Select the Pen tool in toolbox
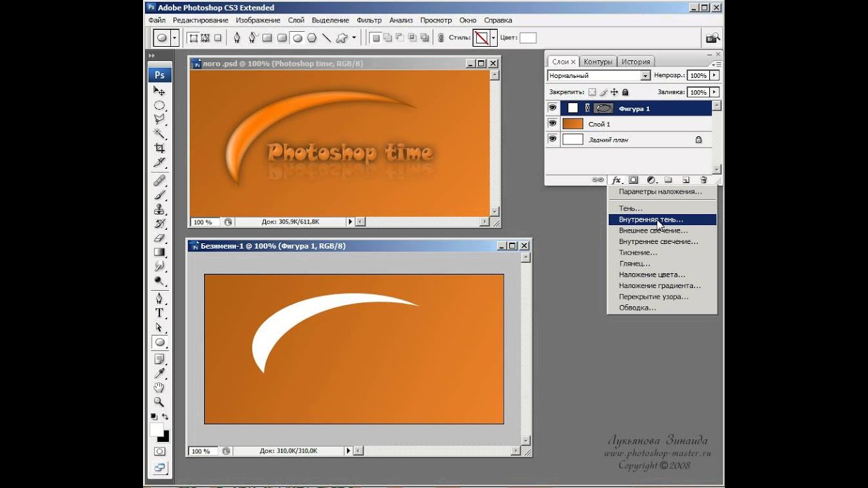Image resolution: width=868 pixels, height=488 pixels. 159,298
